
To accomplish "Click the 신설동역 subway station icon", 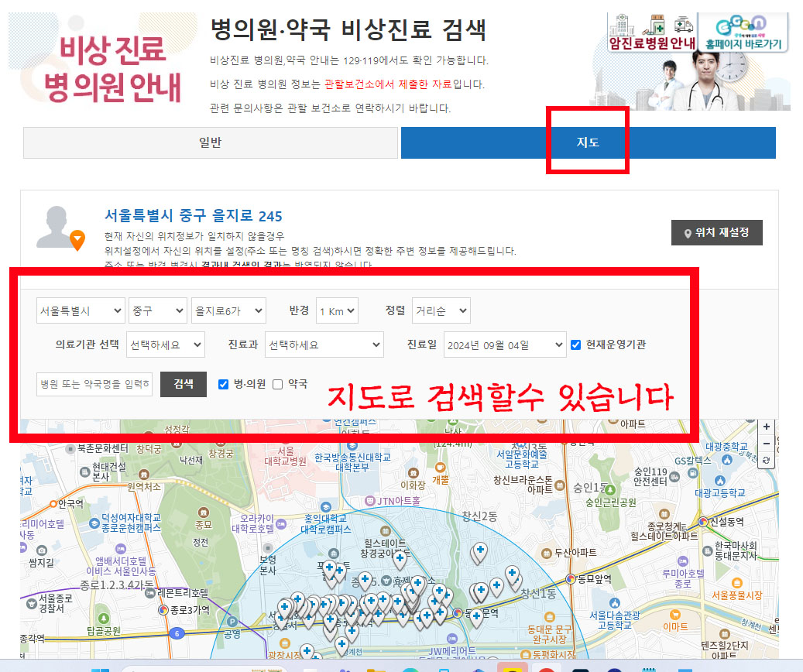I will 703,522.
